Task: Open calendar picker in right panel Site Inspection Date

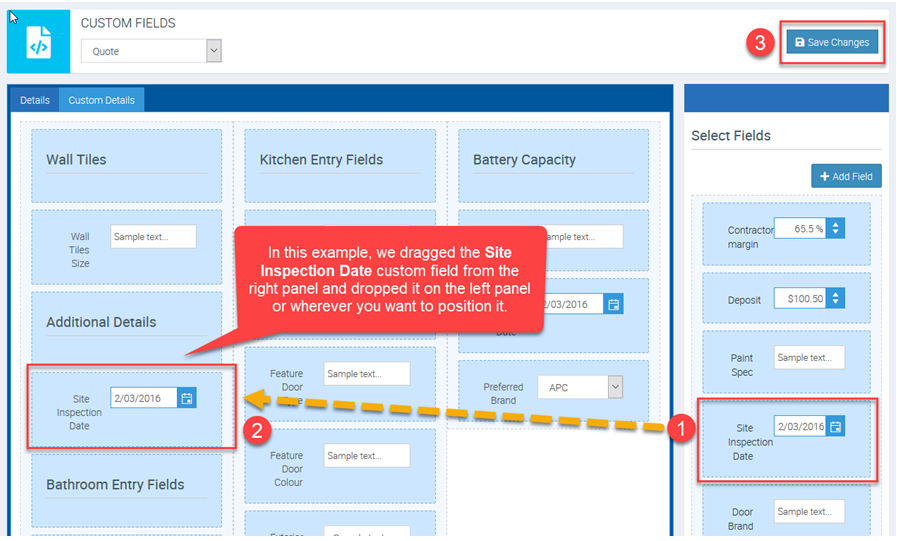Action: 836,427
